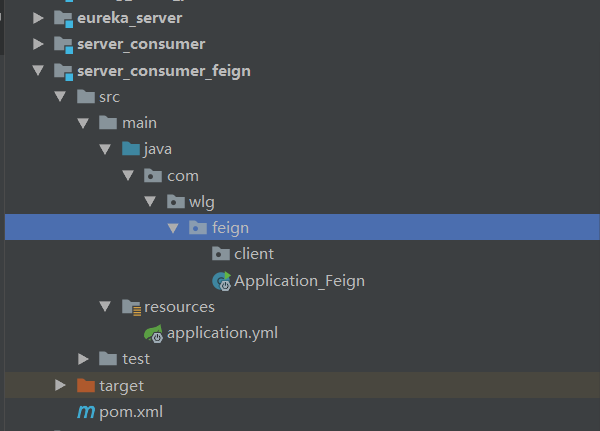This screenshot has height=431, width=600.
Task: Collapse the server_consumer_feign module
Action: 38,70
